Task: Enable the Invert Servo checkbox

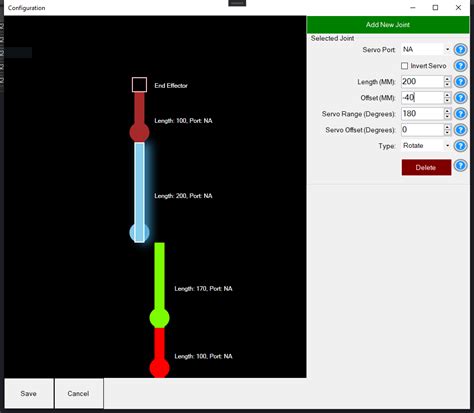Action: click(404, 66)
